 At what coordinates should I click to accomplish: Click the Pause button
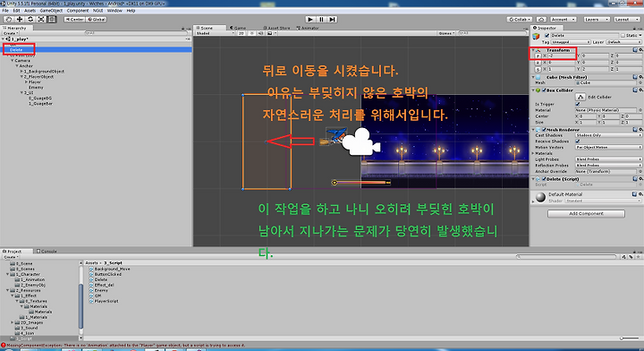[x=321, y=20]
